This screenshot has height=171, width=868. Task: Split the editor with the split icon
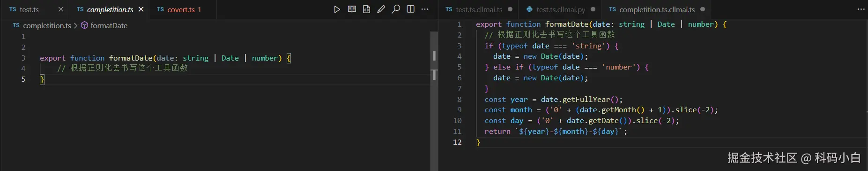[411, 9]
